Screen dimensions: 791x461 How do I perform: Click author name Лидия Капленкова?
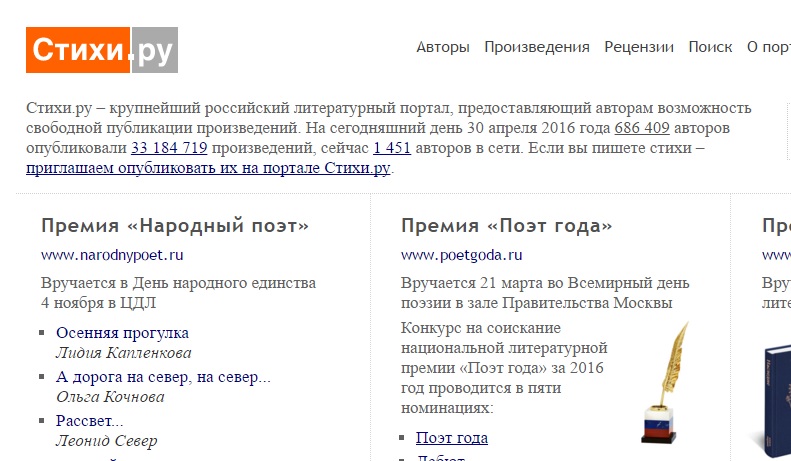[124, 353]
